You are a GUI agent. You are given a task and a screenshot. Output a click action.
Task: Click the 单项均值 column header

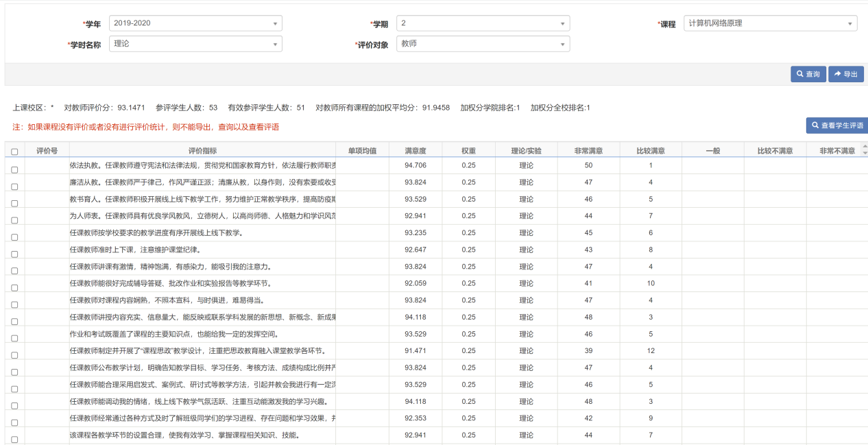pos(362,150)
